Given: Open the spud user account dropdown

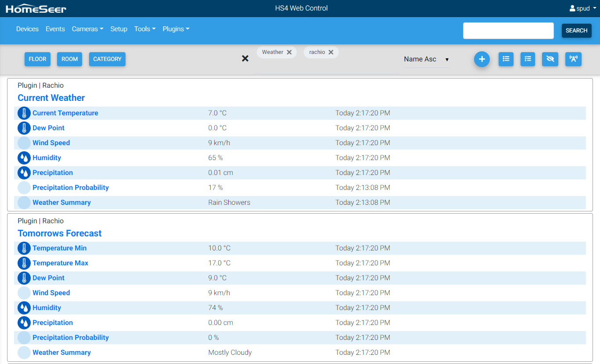Looking at the screenshot, I should 583,8.
